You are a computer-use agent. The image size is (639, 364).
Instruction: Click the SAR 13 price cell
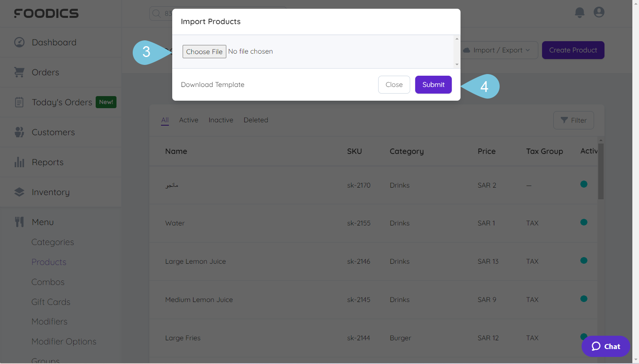488,262
